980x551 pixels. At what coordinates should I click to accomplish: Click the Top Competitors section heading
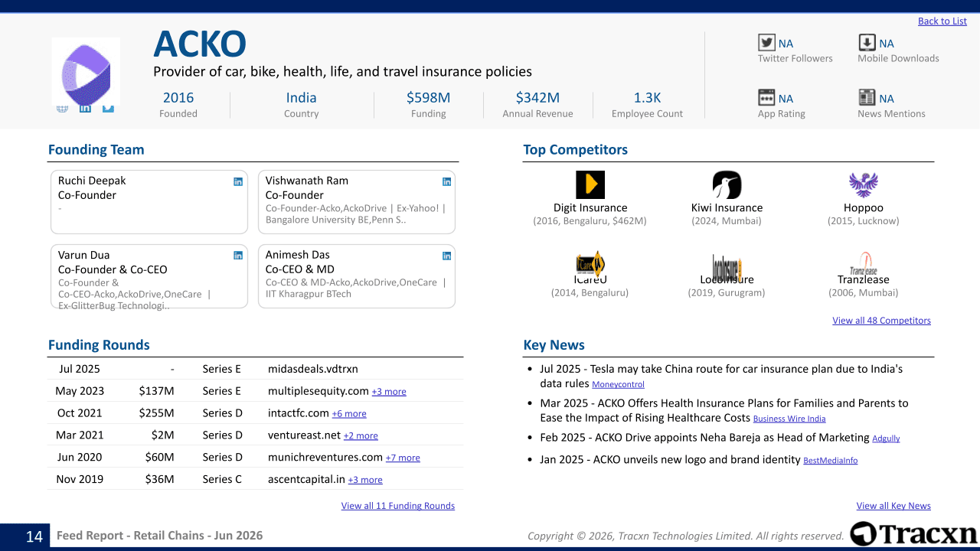click(x=576, y=150)
